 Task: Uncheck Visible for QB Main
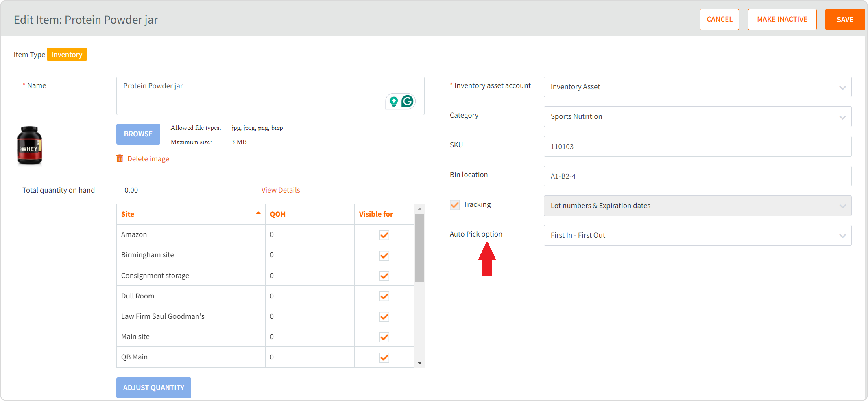coord(384,357)
